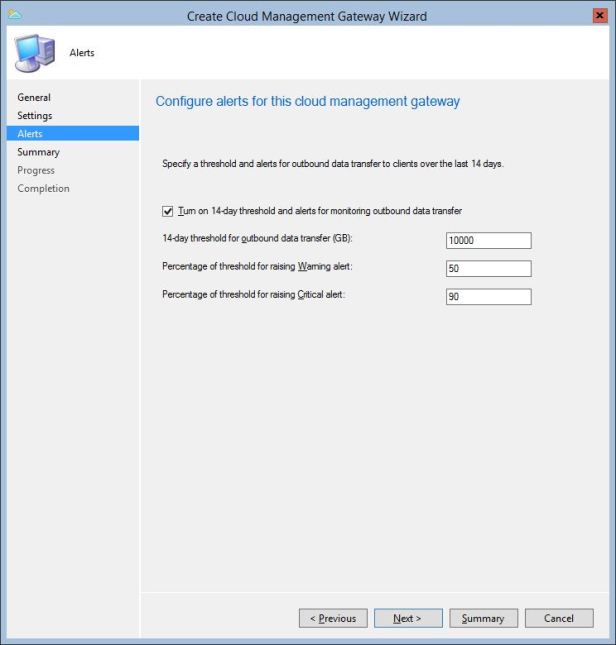Open the General wizard page
The width and height of the screenshot is (616, 645).
pyautogui.click(x=34, y=97)
